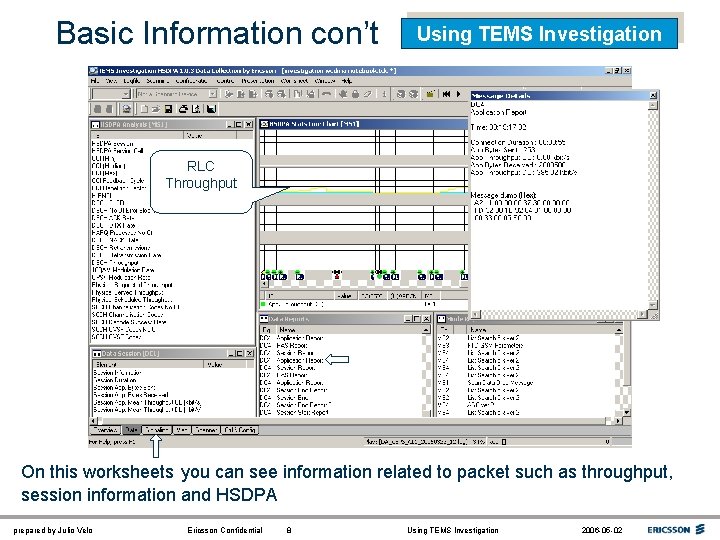Viewport: 720px width, 540px height.
Task: Open the Scanning menu
Action: pos(158,81)
